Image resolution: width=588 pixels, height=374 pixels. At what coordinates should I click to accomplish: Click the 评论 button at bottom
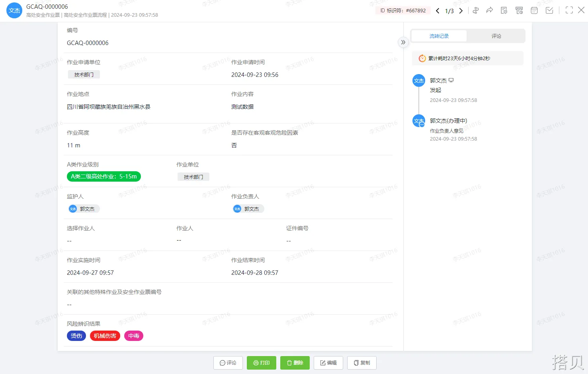coord(228,363)
